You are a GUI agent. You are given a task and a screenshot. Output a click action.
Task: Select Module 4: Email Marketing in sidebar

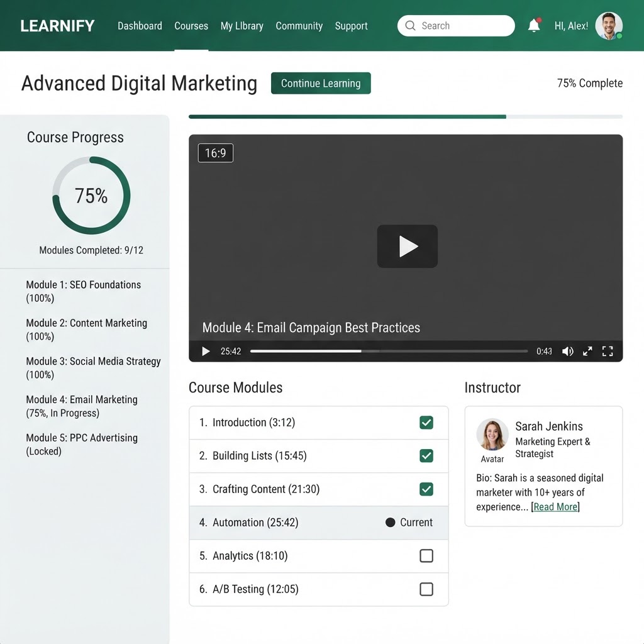pyautogui.click(x=82, y=406)
